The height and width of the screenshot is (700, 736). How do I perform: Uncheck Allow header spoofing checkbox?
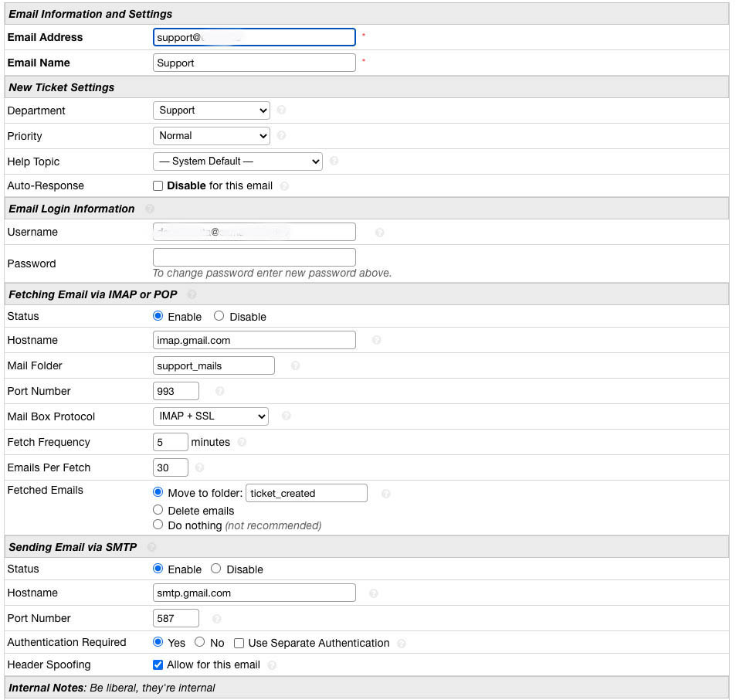click(x=158, y=664)
